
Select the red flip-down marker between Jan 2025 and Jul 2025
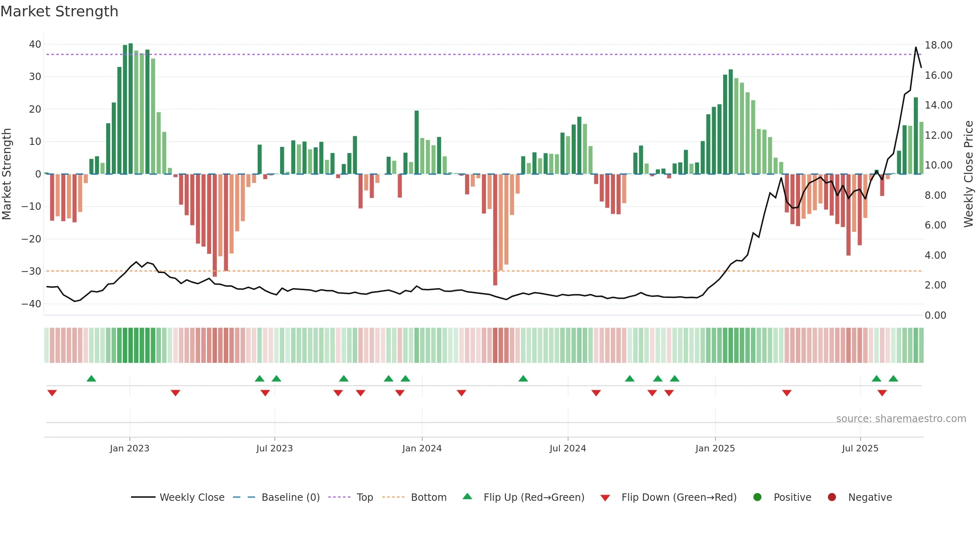point(787,393)
